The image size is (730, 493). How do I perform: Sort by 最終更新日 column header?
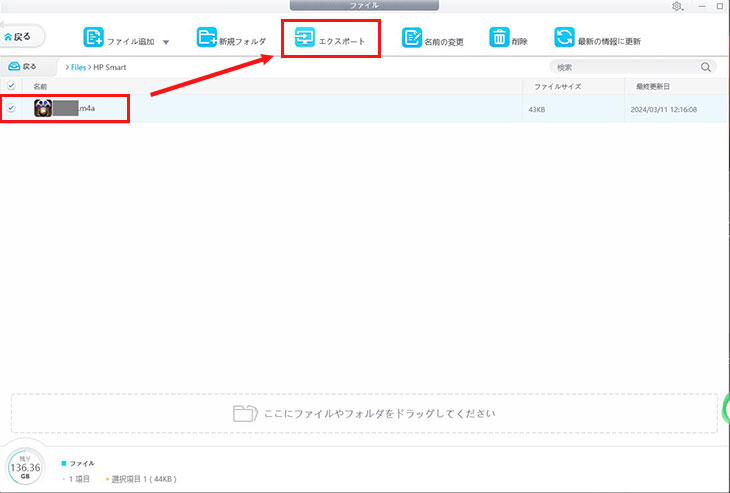[653, 87]
